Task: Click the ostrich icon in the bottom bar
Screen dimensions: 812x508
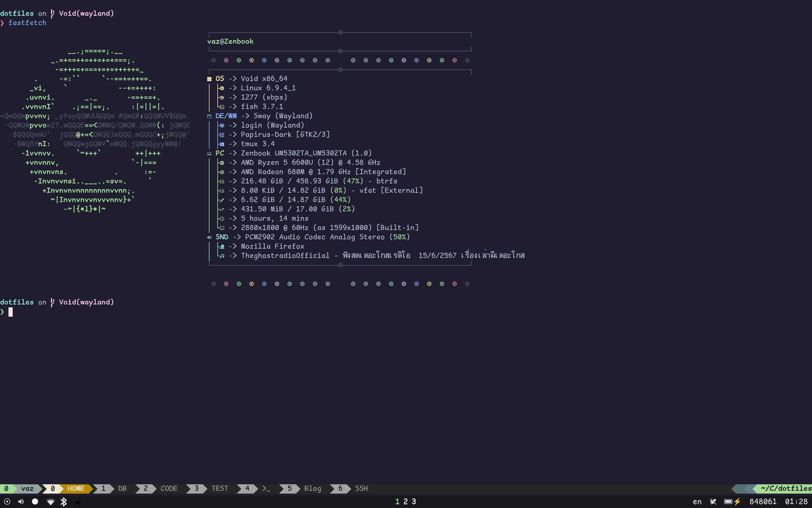Action: point(77,502)
